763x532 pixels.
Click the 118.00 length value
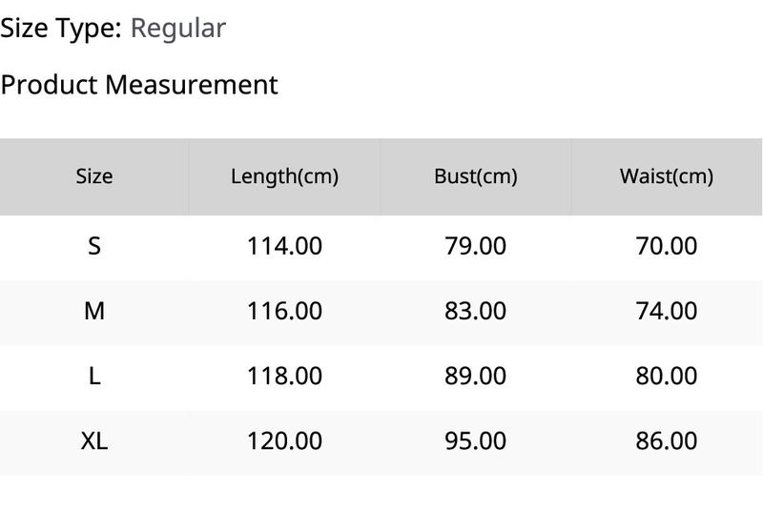point(284,377)
